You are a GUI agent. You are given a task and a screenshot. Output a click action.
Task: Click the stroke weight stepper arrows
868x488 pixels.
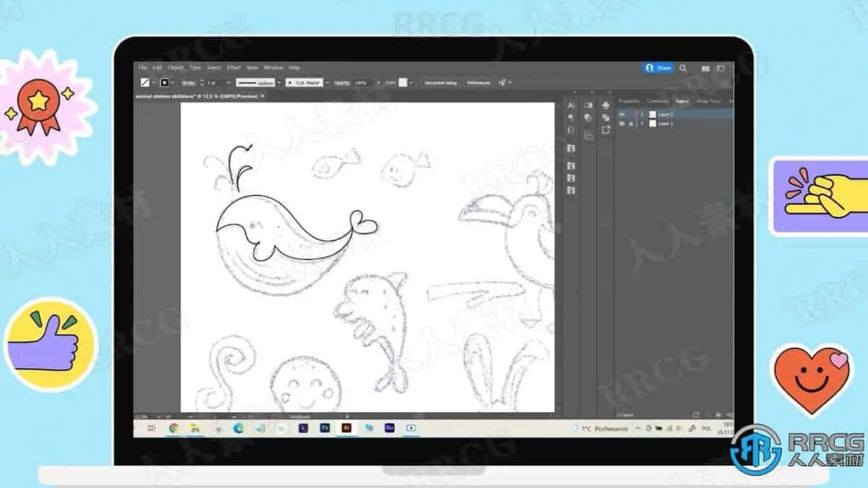[x=202, y=82]
